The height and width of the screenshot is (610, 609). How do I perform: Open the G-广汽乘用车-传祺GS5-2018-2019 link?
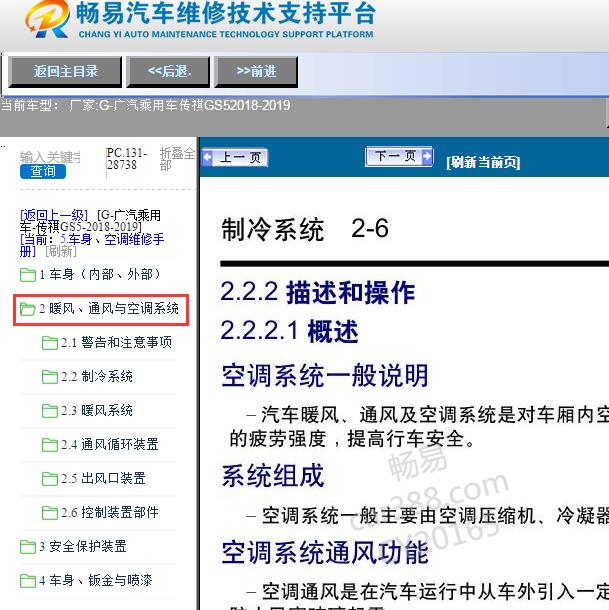click(x=90, y=221)
